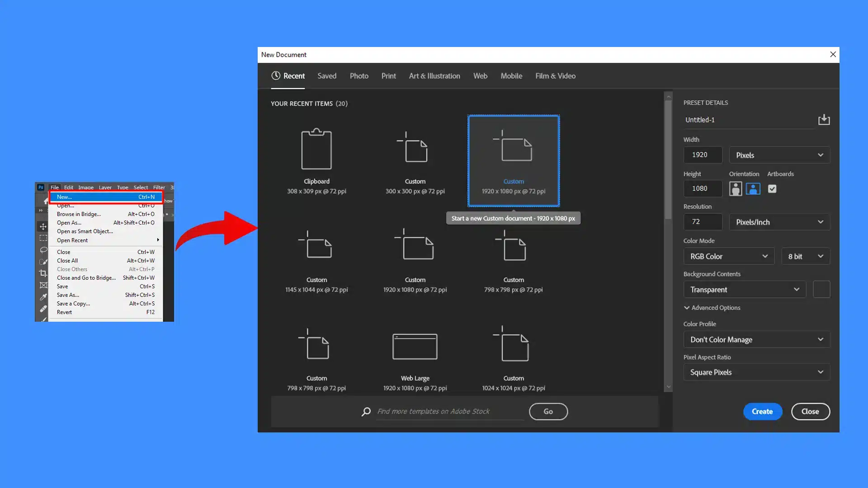Click the Ps application logo icon
This screenshot has height=488, width=868.
[41, 187]
